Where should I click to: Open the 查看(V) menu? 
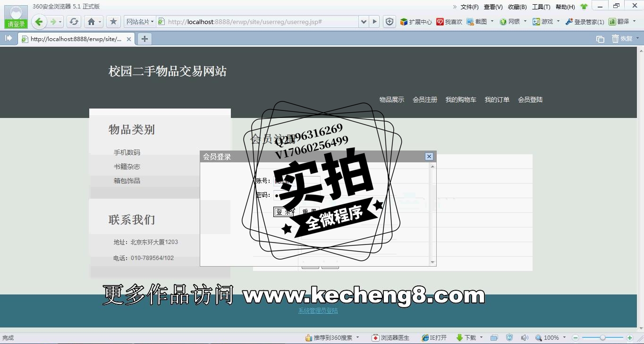coord(493,7)
